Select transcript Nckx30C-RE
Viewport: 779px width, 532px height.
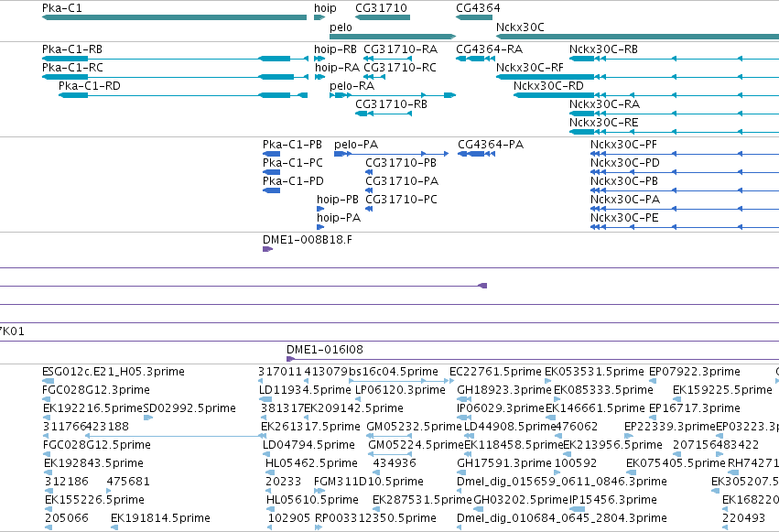point(674,132)
